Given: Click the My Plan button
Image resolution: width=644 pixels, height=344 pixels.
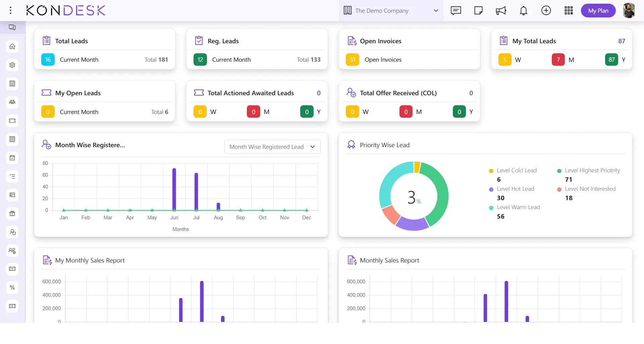Looking at the screenshot, I should tap(598, 11).
